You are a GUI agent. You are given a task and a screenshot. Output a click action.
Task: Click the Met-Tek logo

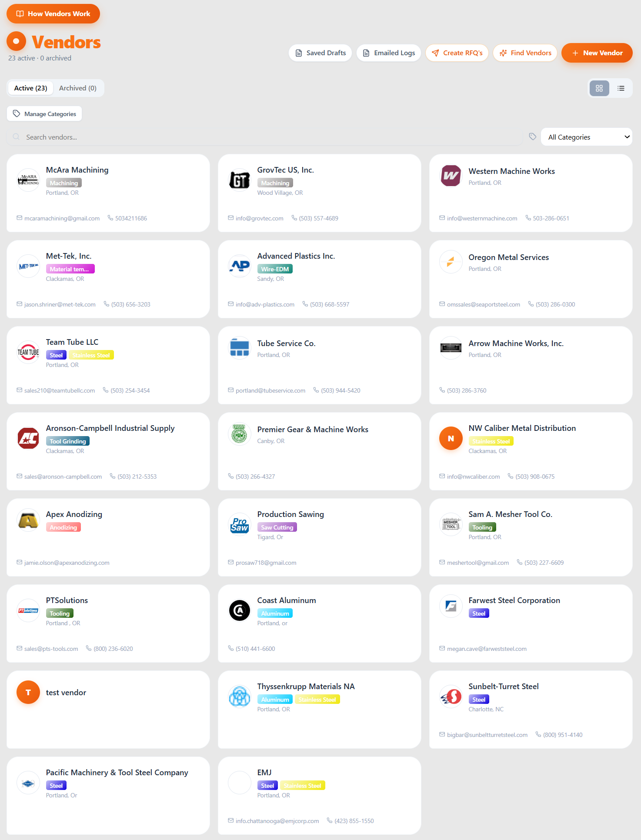click(x=28, y=266)
